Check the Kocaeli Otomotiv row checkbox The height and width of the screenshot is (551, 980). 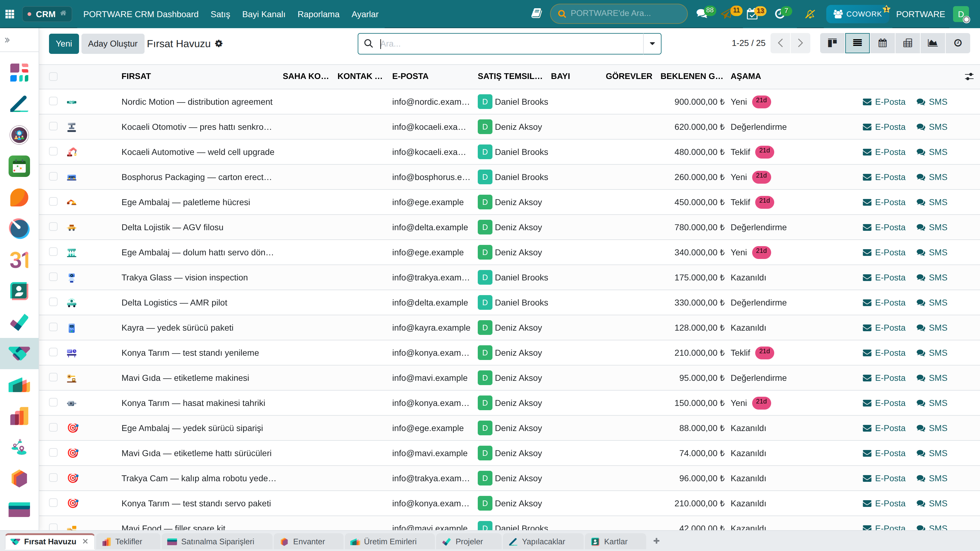tap(53, 126)
